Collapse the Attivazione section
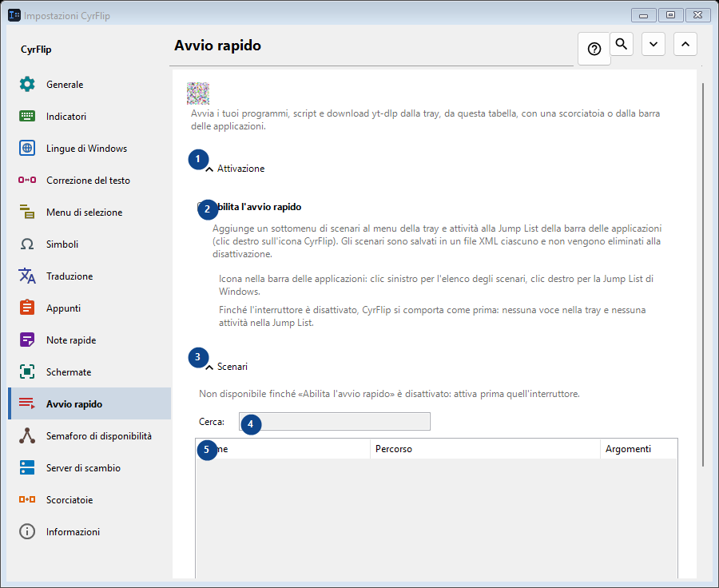This screenshot has height=588, width=719. pos(235,169)
